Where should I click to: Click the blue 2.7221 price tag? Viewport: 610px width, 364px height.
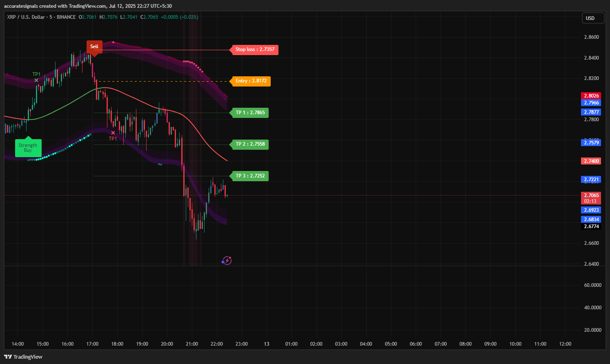coord(591,180)
